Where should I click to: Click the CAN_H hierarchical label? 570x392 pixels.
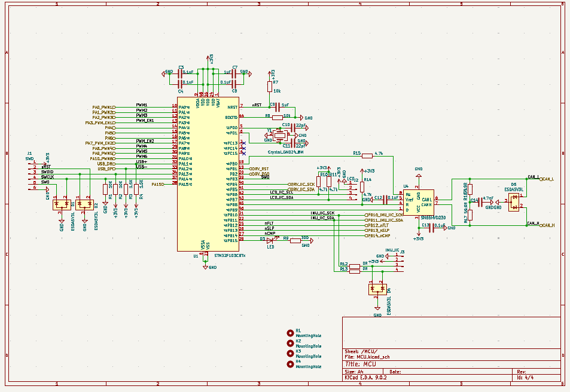(x=547, y=225)
